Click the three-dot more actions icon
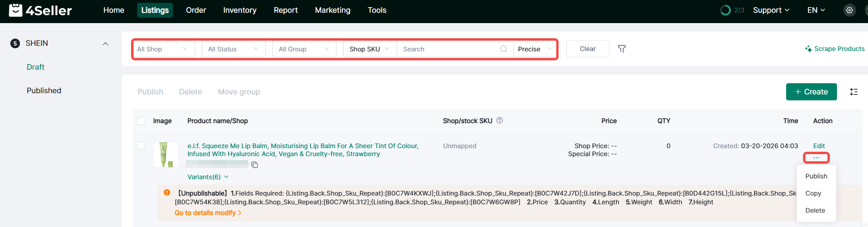The image size is (868, 227). [x=816, y=158]
